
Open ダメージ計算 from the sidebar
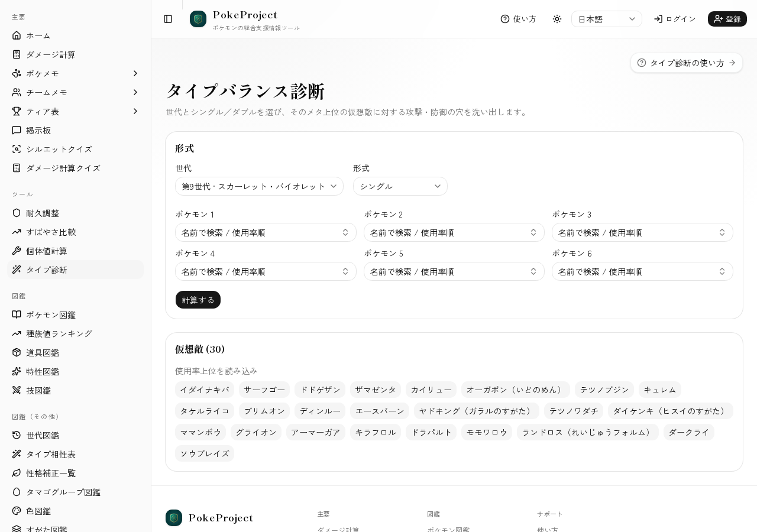pos(76,54)
